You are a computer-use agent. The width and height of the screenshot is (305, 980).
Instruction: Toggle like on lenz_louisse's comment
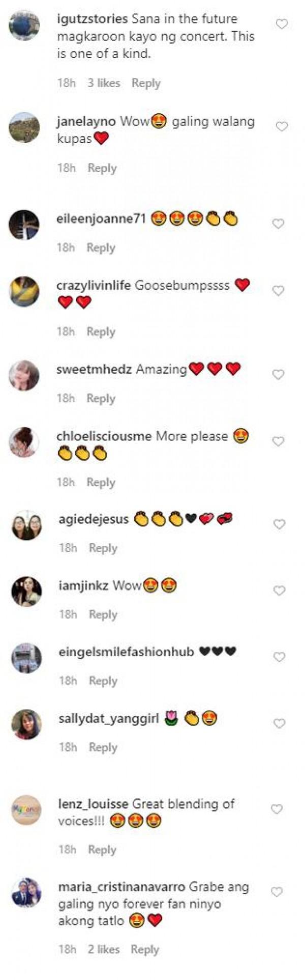point(277,809)
